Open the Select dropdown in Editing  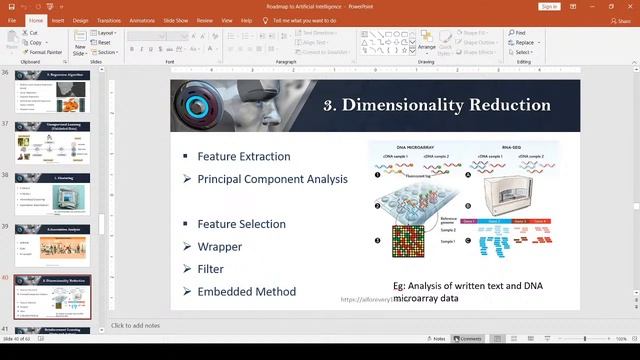click(521, 52)
